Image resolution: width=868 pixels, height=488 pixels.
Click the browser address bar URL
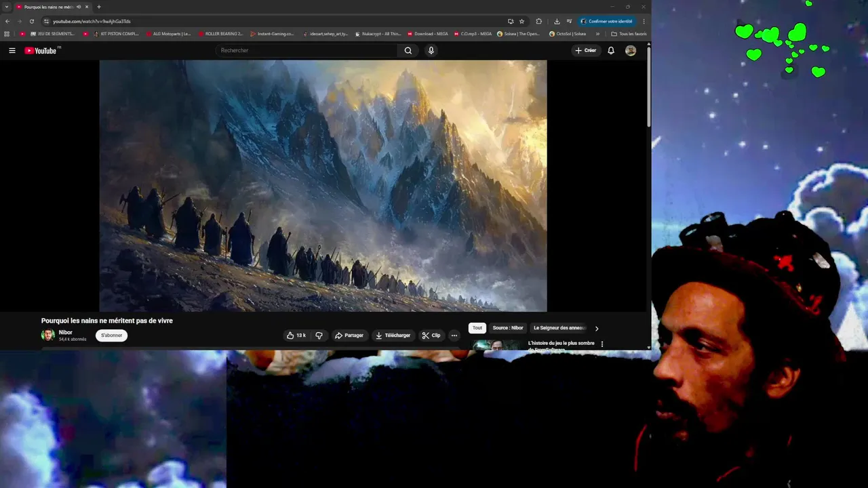pyautogui.click(x=92, y=21)
